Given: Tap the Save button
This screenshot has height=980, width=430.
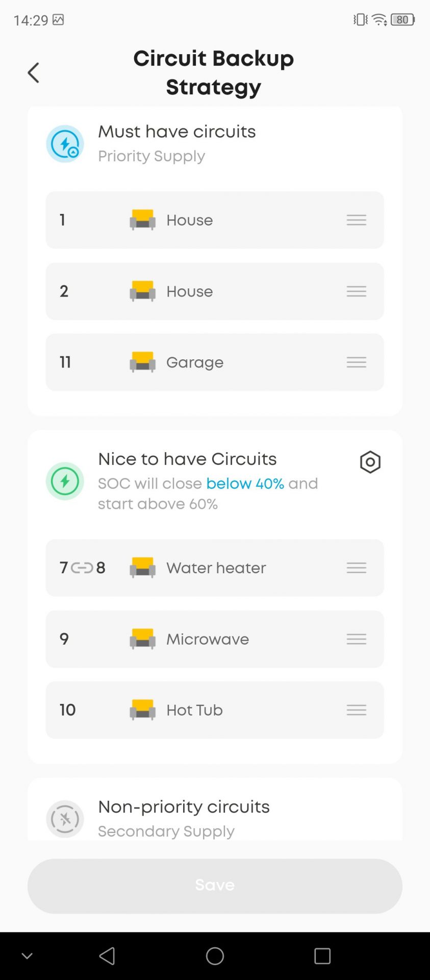Looking at the screenshot, I should pos(215,886).
